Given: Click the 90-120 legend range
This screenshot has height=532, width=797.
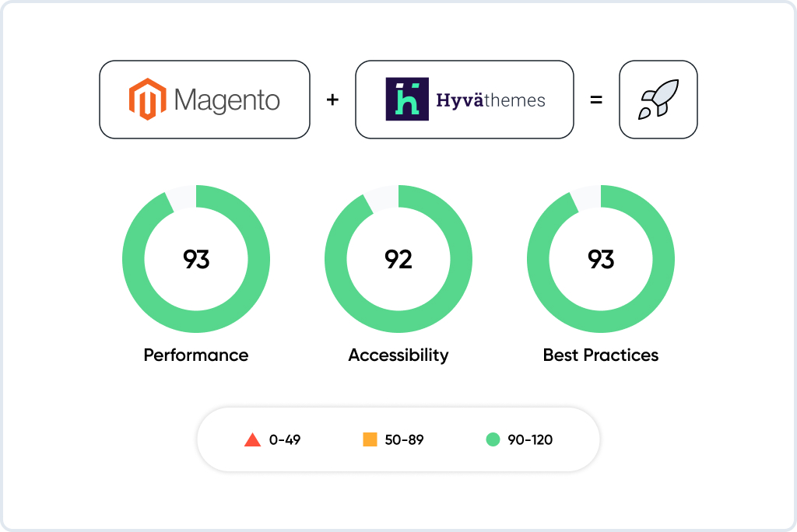Looking at the screenshot, I should [x=530, y=440].
